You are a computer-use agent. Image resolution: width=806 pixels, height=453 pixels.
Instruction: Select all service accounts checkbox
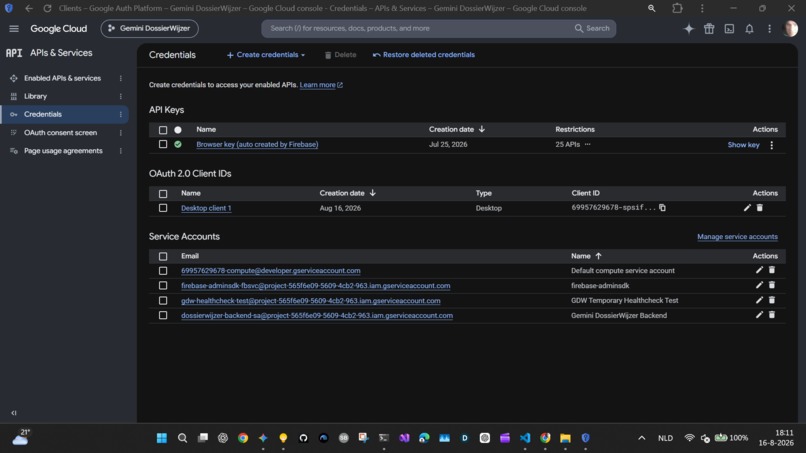pyautogui.click(x=163, y=256)
